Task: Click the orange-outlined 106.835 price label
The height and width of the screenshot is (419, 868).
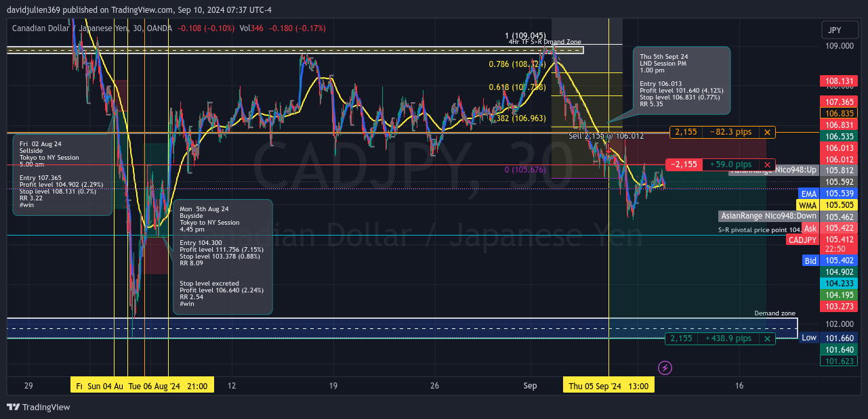Action: 839,113
